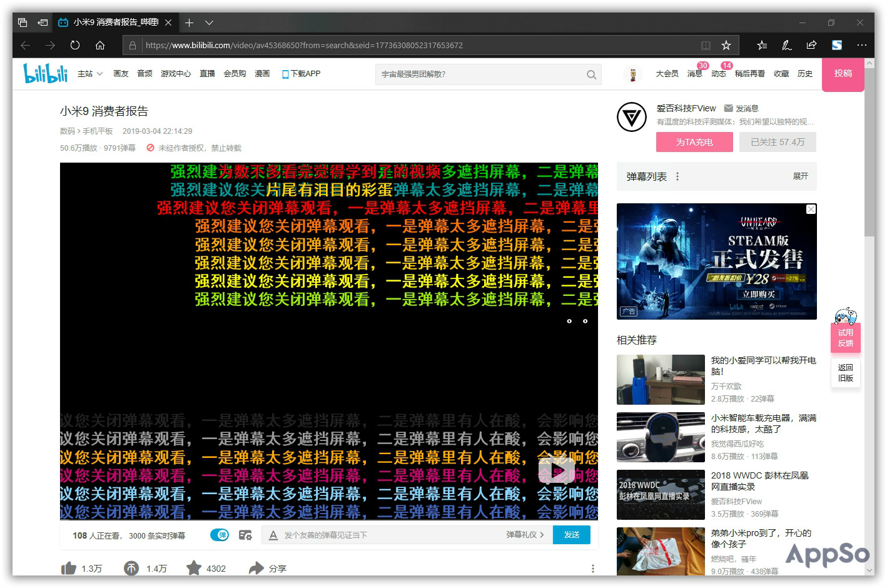This screenshot has height=588, width=887.
Task: Click the search magnifier icon
Action: pos(591,74)
